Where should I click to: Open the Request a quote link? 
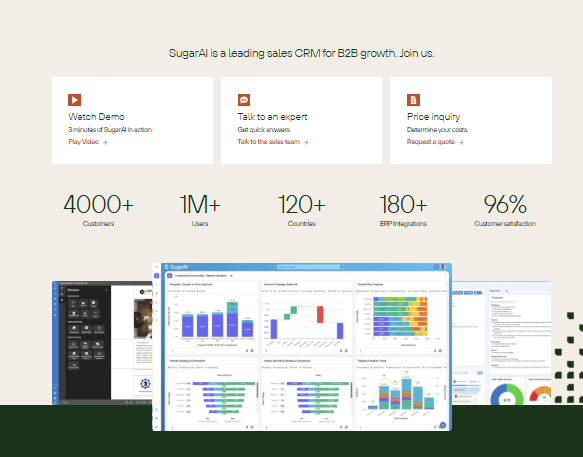(435, 142)
